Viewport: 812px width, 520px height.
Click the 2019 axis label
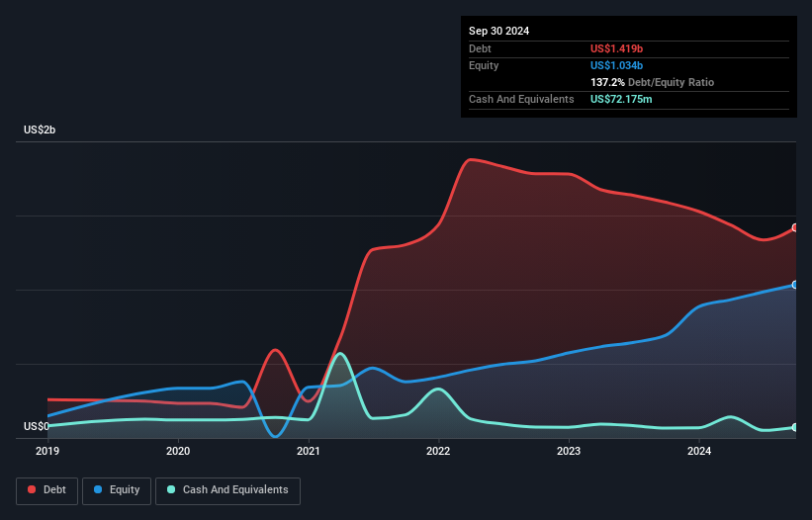[47, 451]
